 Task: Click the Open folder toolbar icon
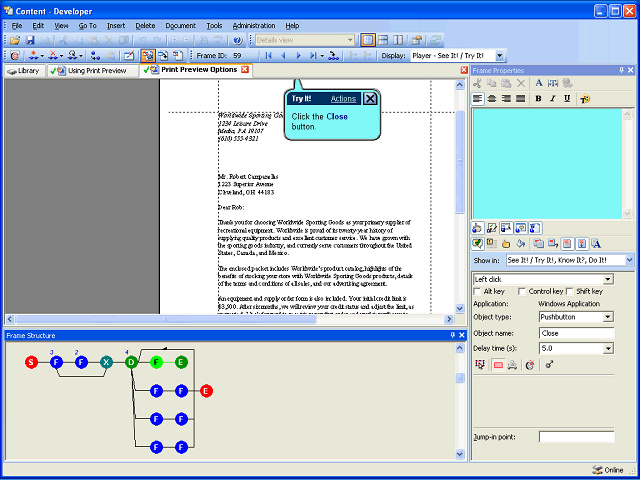pyautogui.click(x=15, y=40)
